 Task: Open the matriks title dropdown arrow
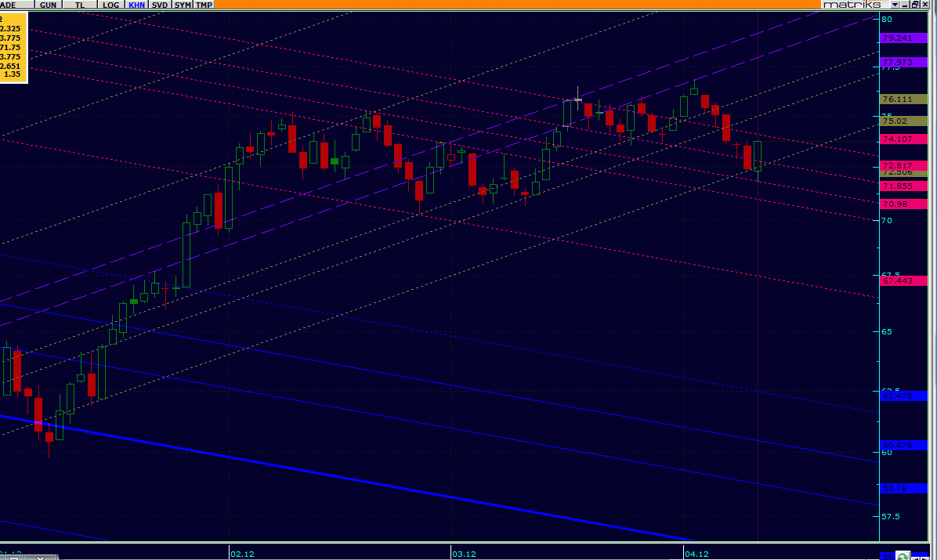click(895, 5)
